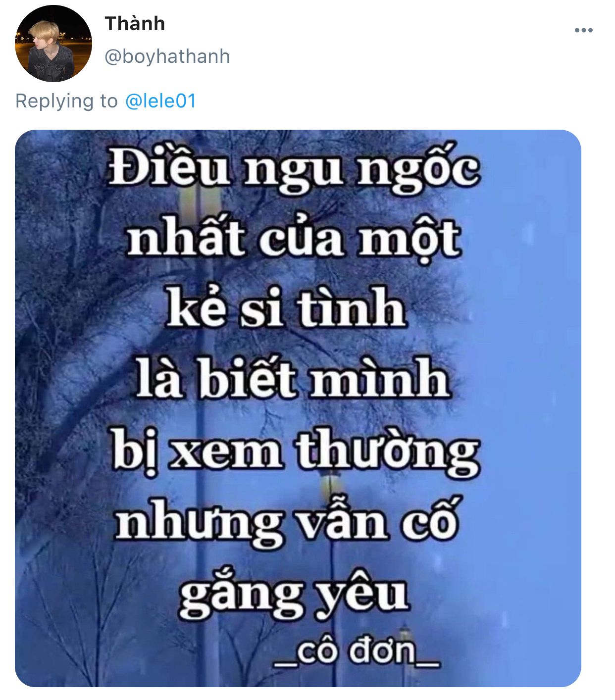Viewport: 615px width, 700px height.
Task: Click the 'nhất của một' text line
Action: click(293, 238)
